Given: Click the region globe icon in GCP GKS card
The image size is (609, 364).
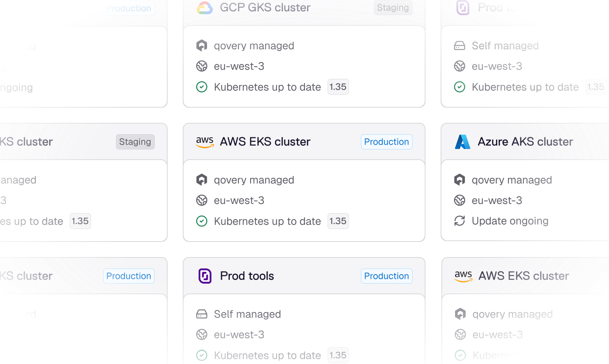Looking at the screenshot, I should (x=202, y=66).
